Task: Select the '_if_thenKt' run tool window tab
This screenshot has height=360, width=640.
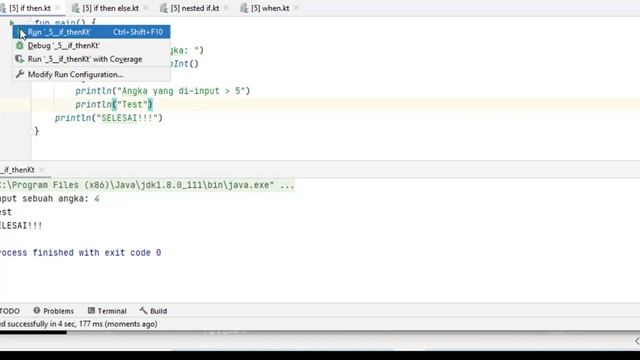Action: (18, 170)
